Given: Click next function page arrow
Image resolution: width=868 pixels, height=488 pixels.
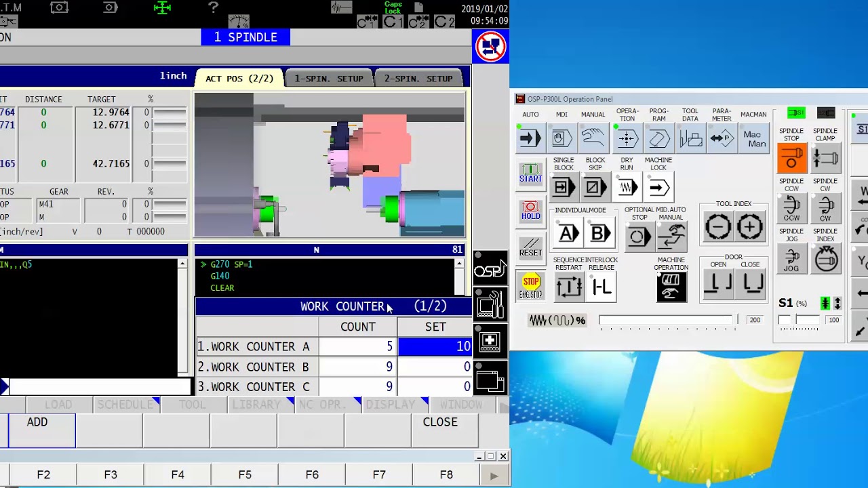Looking at the screenshot, I should click(x=494, y=476).
